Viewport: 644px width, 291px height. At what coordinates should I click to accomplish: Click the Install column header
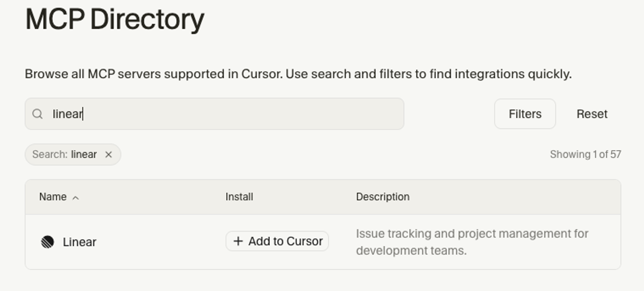(x=239, y=197)
